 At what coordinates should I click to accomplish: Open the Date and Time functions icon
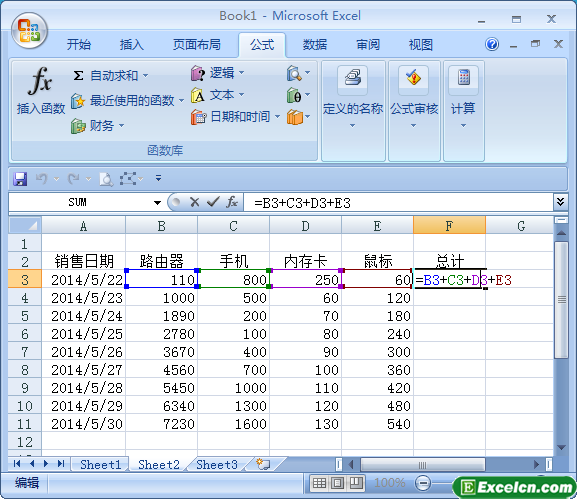click(199, 117)
